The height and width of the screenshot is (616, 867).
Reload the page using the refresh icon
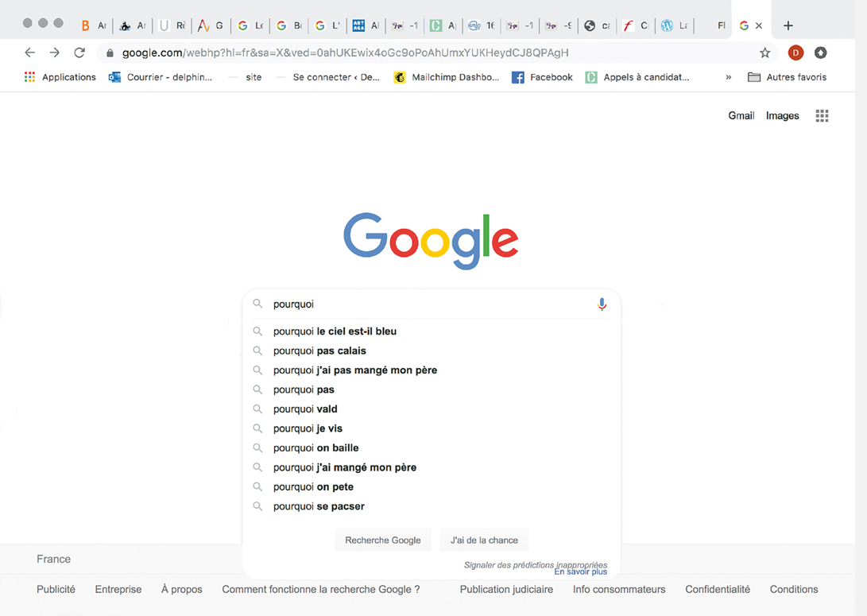click(79, 53)
